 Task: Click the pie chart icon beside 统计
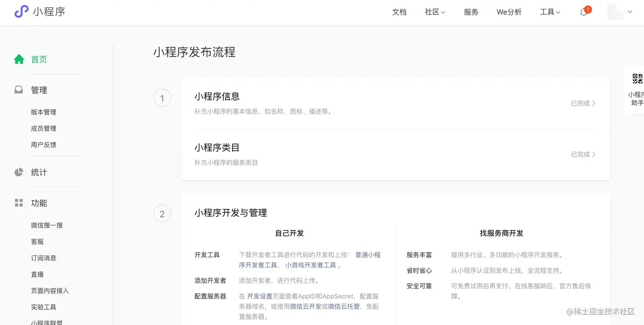coord(19,172)
